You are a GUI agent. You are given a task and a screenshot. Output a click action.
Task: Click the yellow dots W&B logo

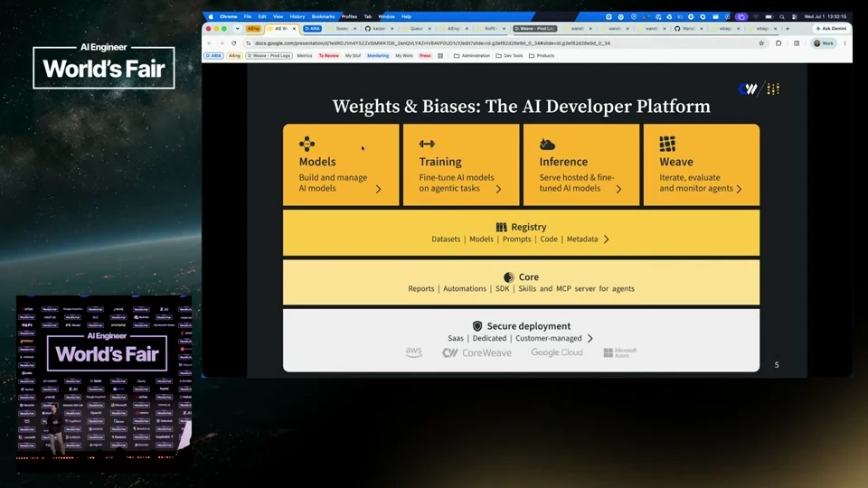click(773, 89)
